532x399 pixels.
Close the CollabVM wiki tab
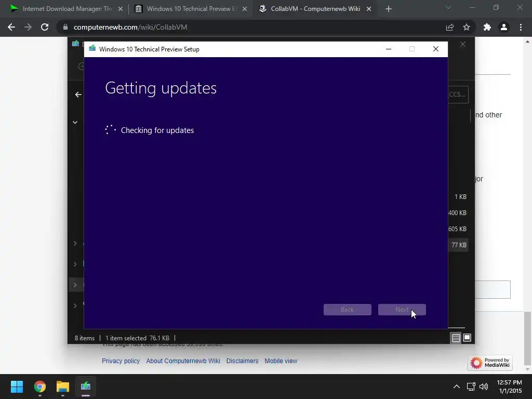[369, 9]
